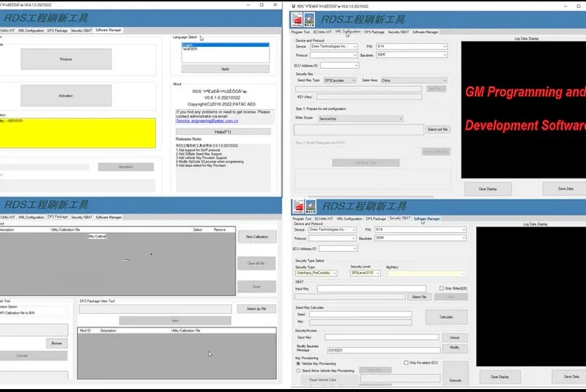Click the green RDS title bar icon
586x392 pixels.
point(294,5)
